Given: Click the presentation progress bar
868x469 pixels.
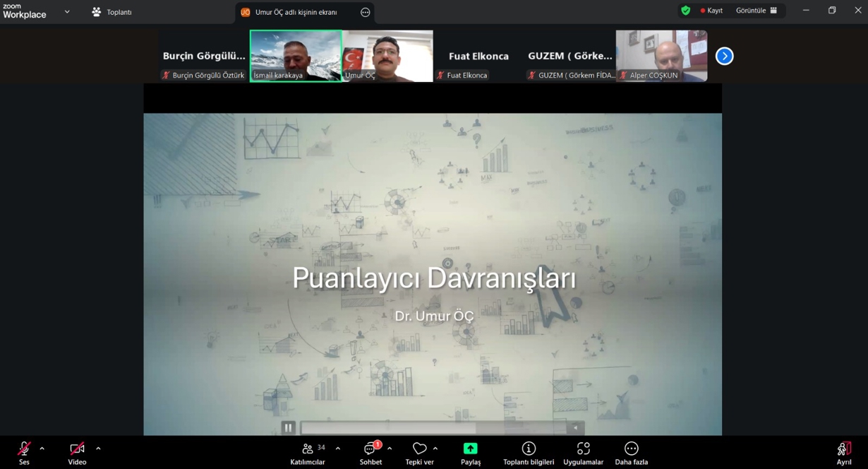Looking at the screenshot, I should [433, 427].
